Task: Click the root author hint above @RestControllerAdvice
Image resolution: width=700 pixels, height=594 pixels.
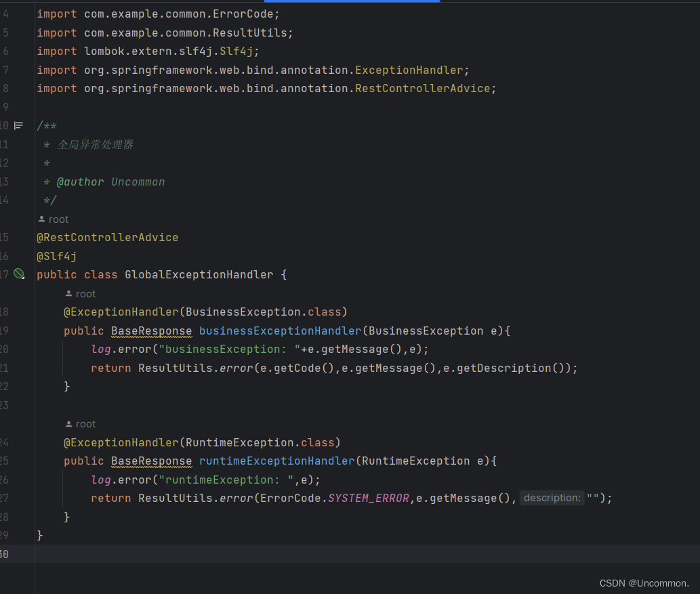Action: click(53, 219)
